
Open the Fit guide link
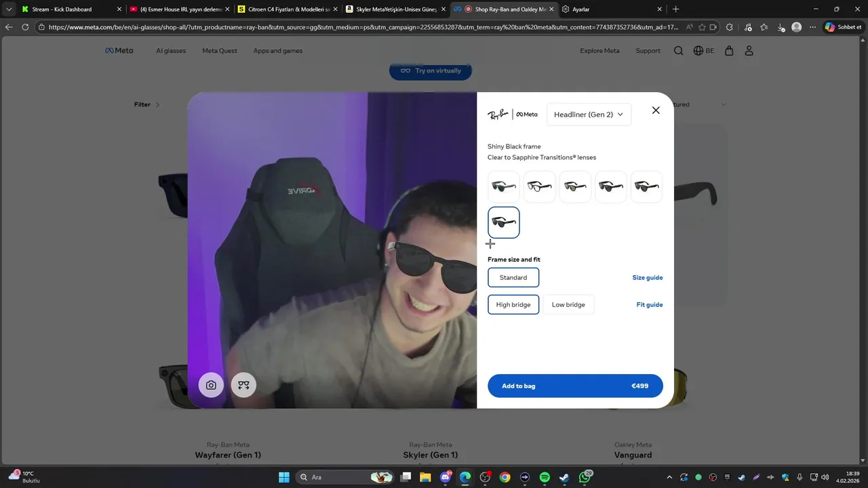coord(650,304)
